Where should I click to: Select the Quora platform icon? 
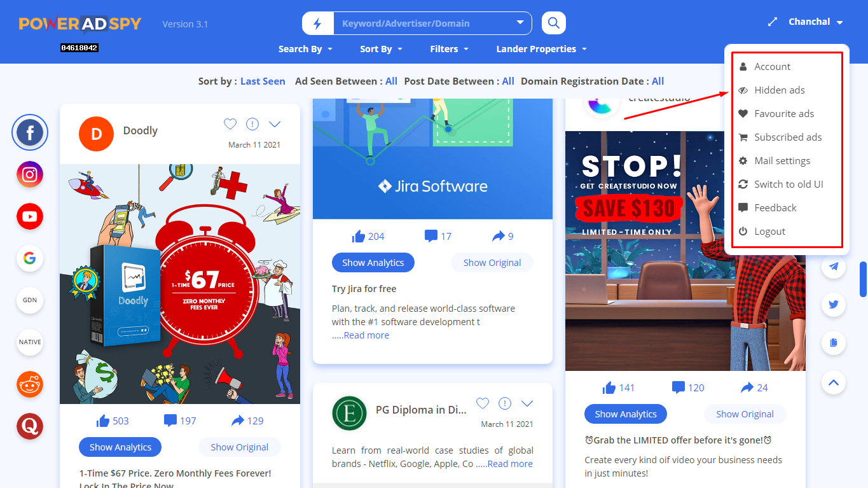coord(30,426)
